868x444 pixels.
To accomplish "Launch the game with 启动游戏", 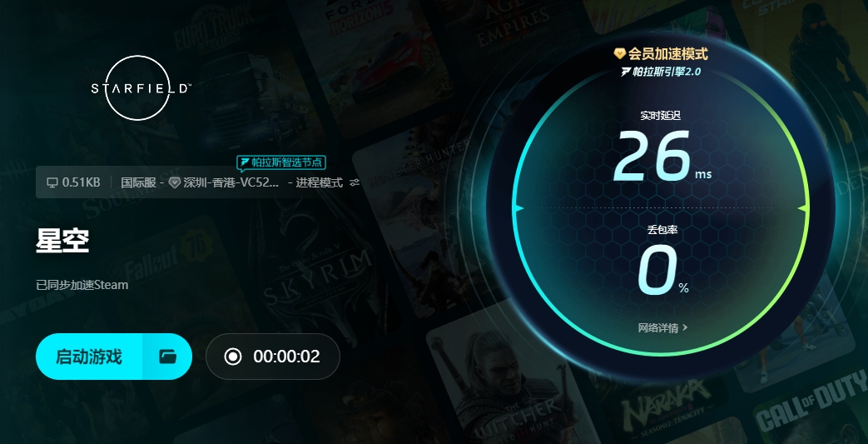I will pos(88,357).
